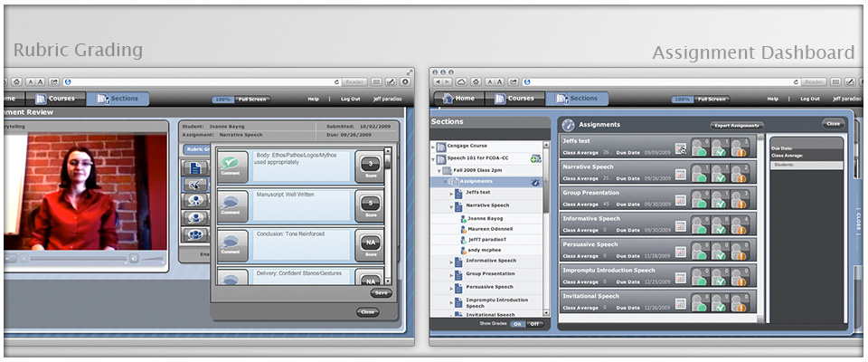Screen dimensions: 868x362
Task: Close the Assignments panel
Action: pyautogui.click(x=833, y=124)
